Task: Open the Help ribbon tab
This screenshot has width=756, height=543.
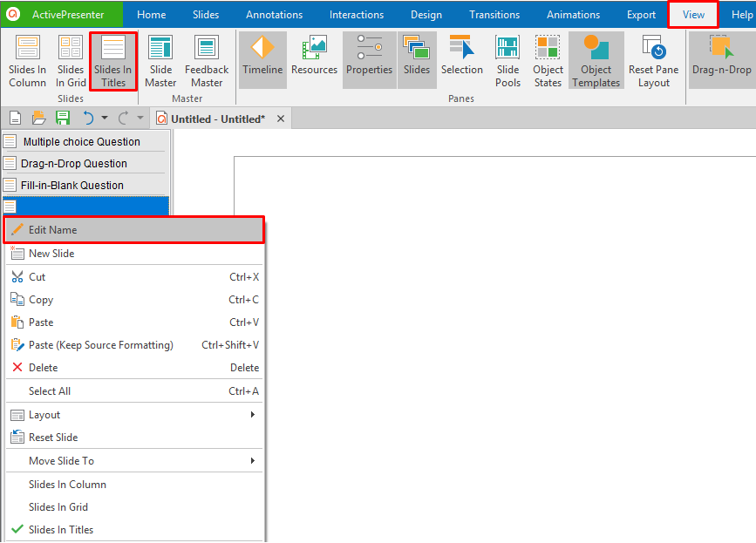Action: [742, 15]
